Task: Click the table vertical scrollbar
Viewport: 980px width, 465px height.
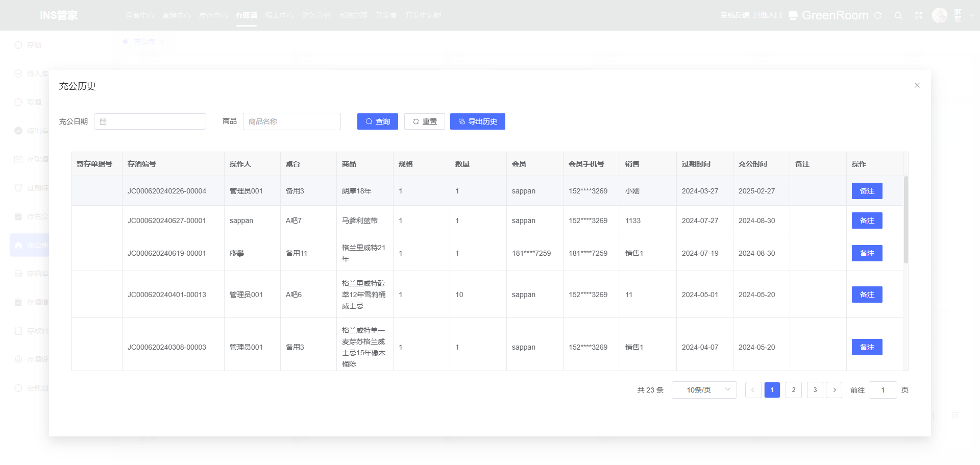Action: coord(906,219)
